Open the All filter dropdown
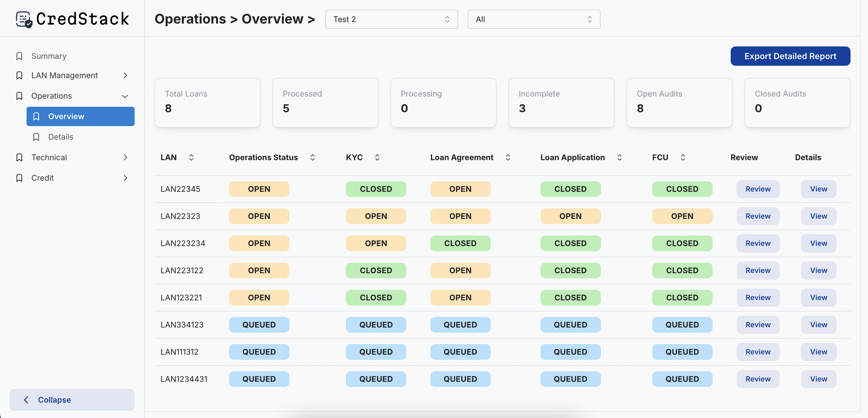 (533, 19)
